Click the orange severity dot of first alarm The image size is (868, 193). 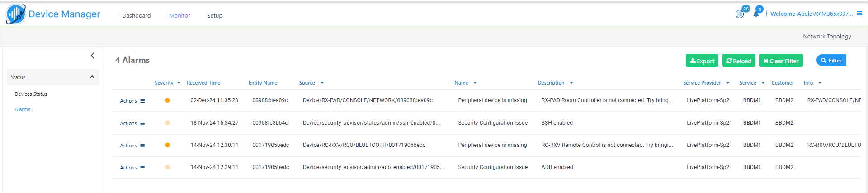point(167,100)
